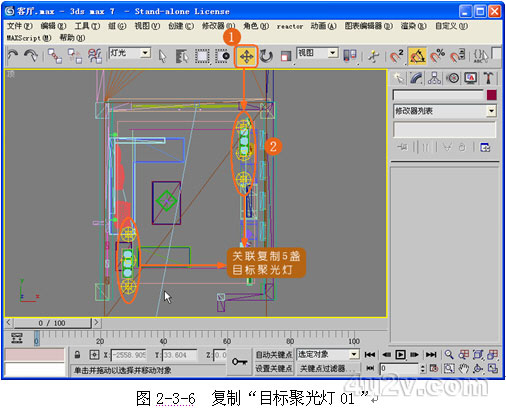Go to the start frame
The height and width of the screenshot is (413, 506).
[370, 354]
